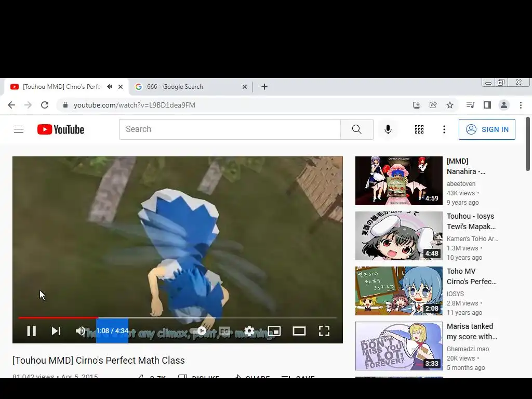Open the Tewi's Mapak video thumbnail
The image size is (532, 399).
[x=399, y=236]
